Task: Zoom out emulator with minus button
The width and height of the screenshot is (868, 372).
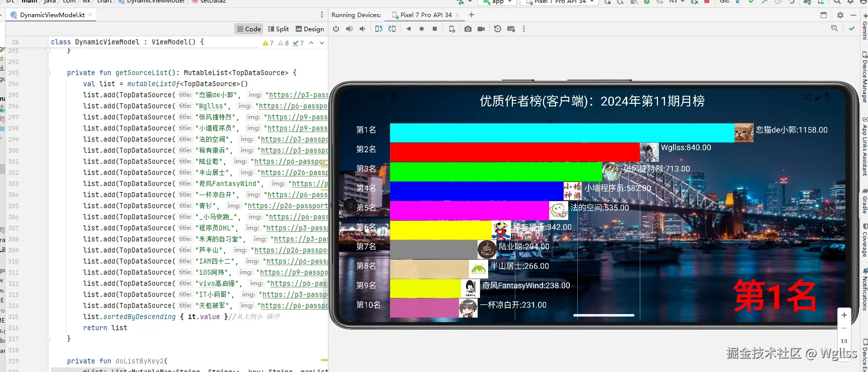Action: [844, 328]
